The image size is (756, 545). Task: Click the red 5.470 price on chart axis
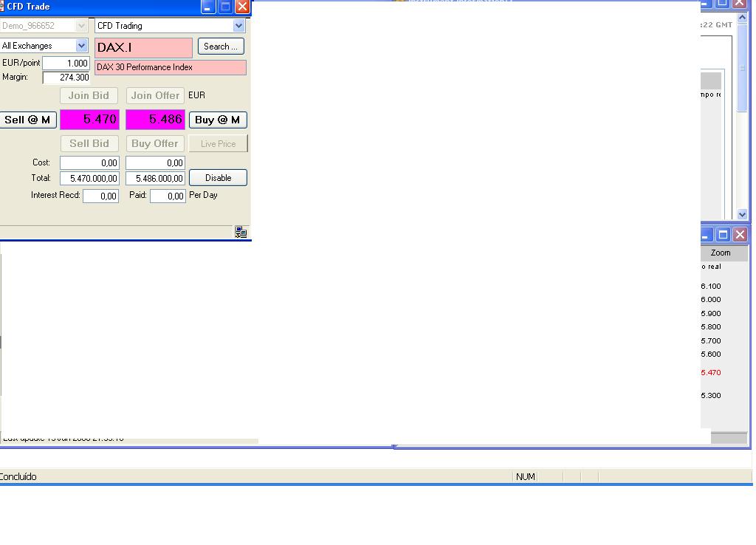pyautogui.click(x=711, y=372)
